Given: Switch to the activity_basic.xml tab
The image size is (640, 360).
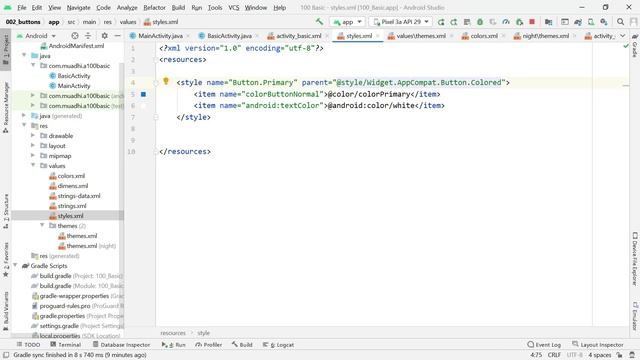Looking at the screenshot, I should point(298,36).
